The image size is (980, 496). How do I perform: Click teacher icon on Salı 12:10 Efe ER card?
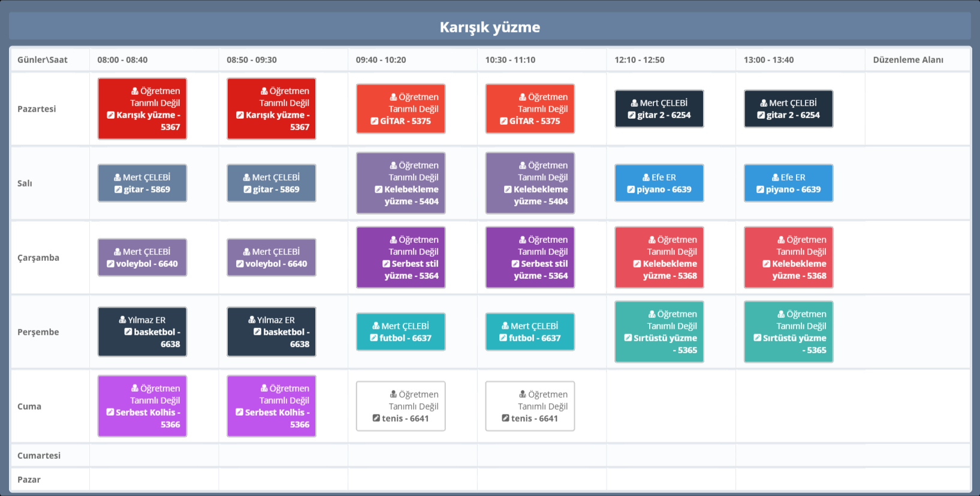click(x=646, y=178)
